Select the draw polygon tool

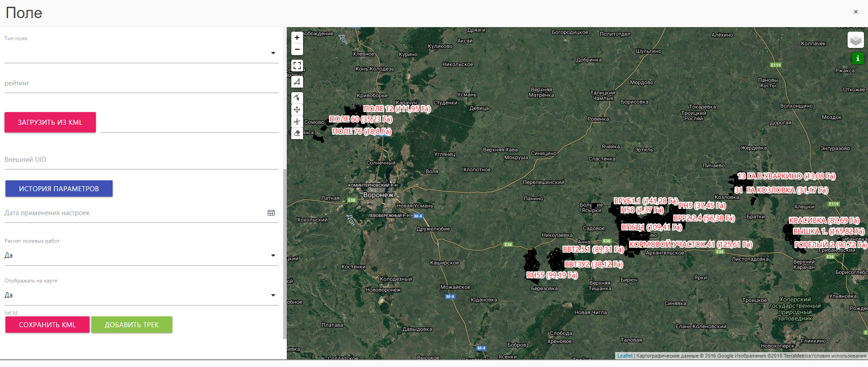tap(297, 82)
